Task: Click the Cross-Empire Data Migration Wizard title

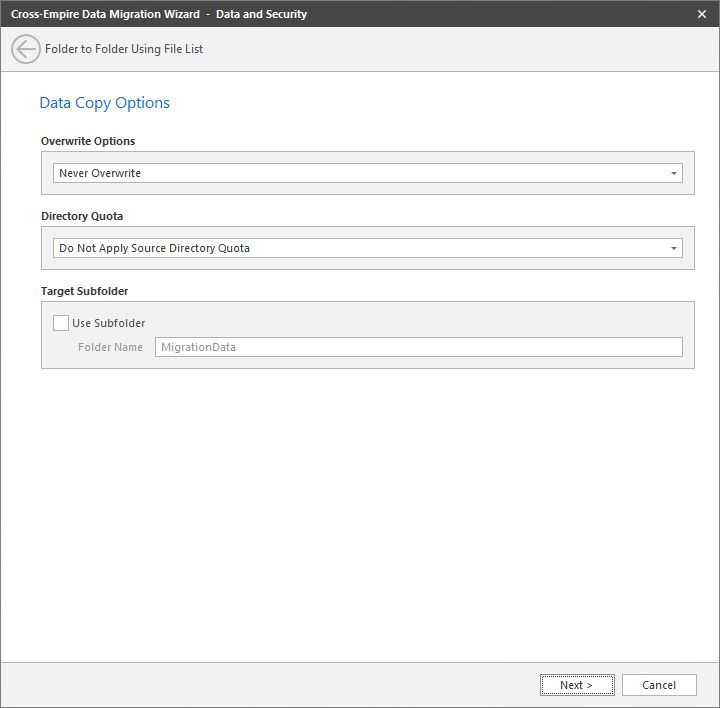Action: tap(105, 14)
